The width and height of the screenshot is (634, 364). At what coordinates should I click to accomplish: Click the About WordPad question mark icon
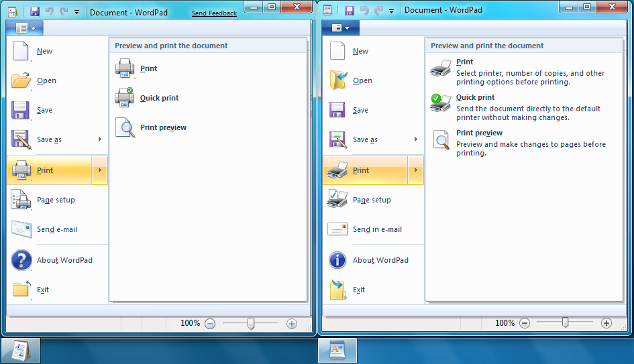(x=21, y=260)
